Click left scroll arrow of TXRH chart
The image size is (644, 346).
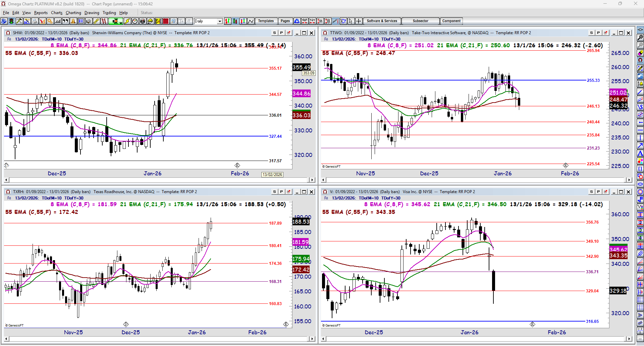click(7, 339)
